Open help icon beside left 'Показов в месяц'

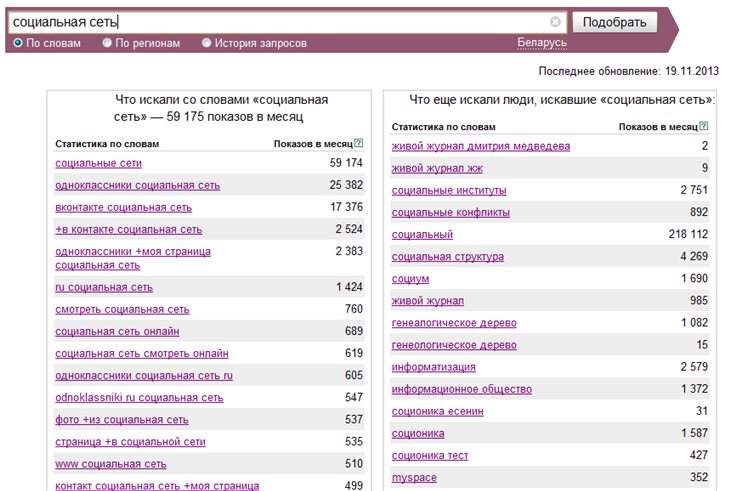tap(359, 143)
